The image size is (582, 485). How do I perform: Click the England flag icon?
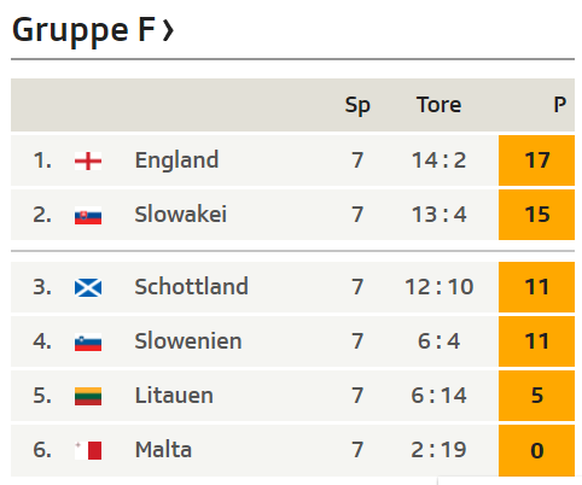[88, 161]
